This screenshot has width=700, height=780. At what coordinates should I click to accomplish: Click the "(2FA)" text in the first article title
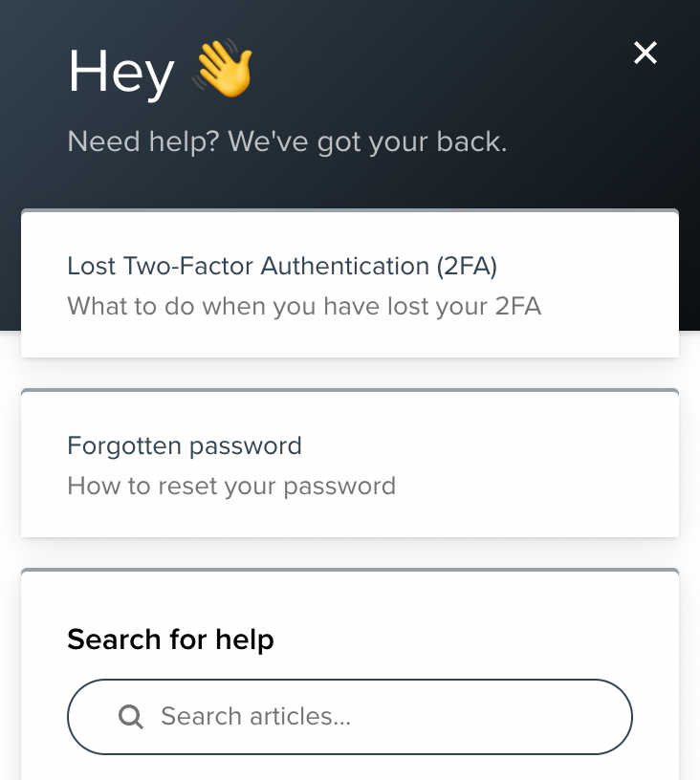[466, 266]
